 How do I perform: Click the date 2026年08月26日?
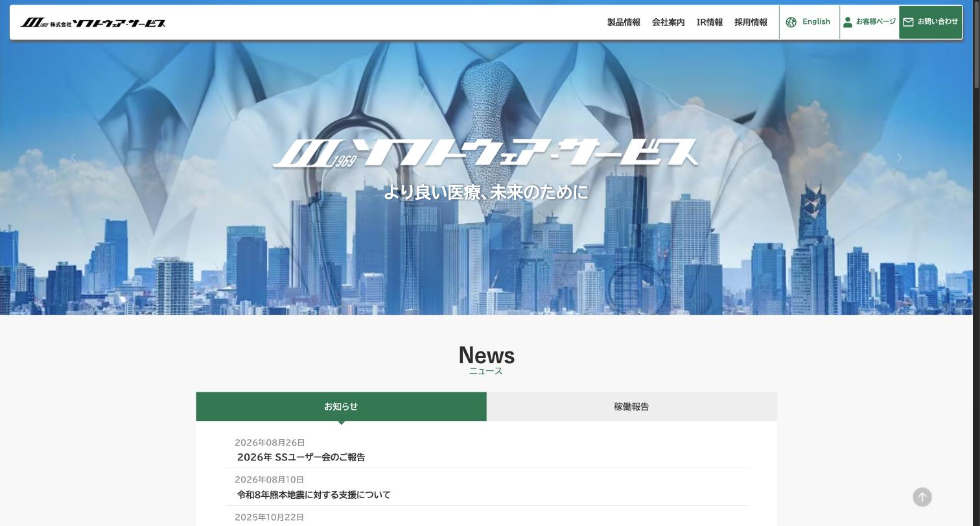point(270,442)
